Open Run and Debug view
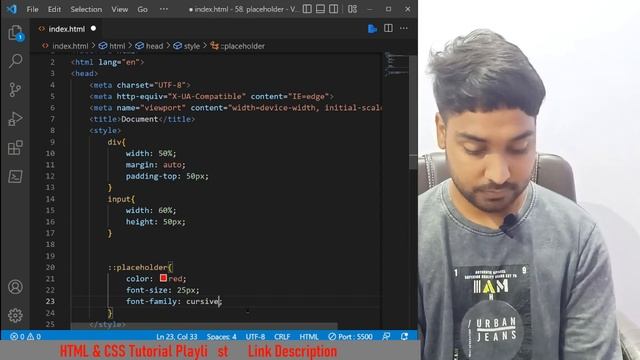 [15, 119]
